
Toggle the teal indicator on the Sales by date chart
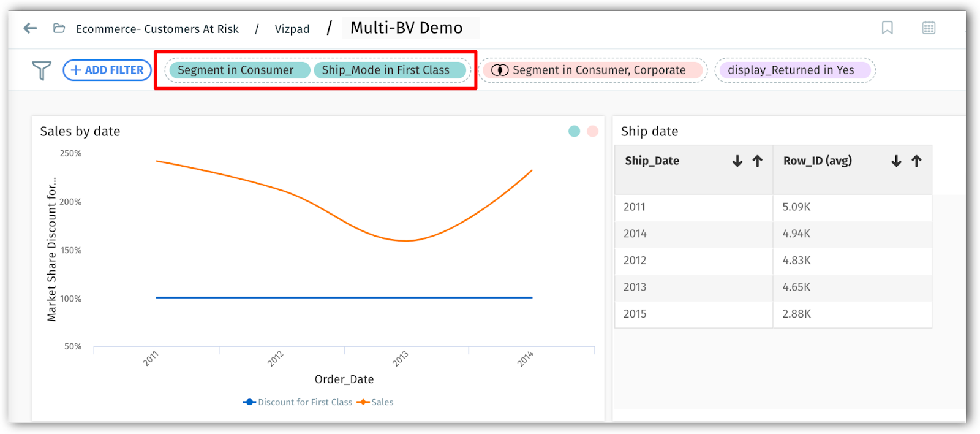[x=574, y=131]
